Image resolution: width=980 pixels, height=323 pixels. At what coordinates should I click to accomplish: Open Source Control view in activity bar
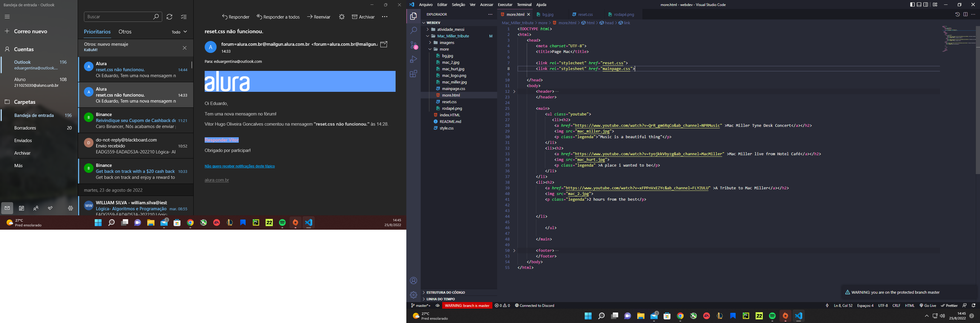pos(414,45)
